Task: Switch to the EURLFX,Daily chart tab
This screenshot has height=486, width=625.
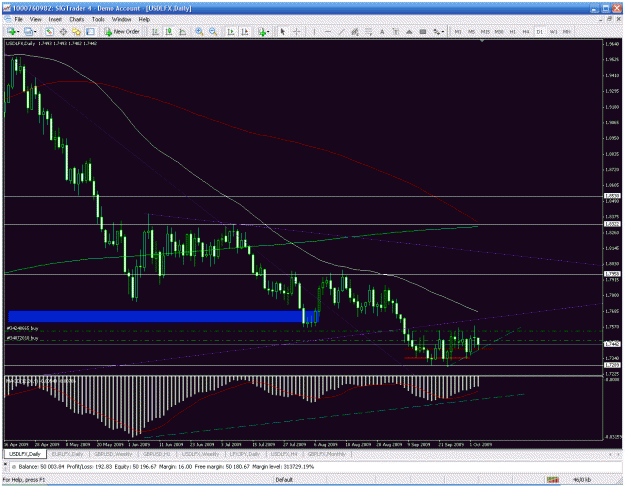Action: (67, 454)
